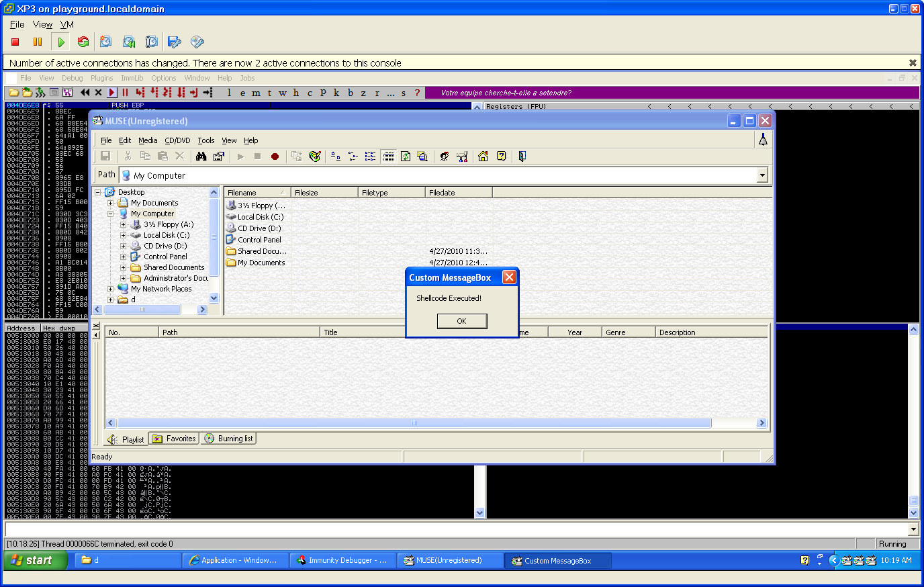Open the 'd' folder taskbar button

point(128,560)
